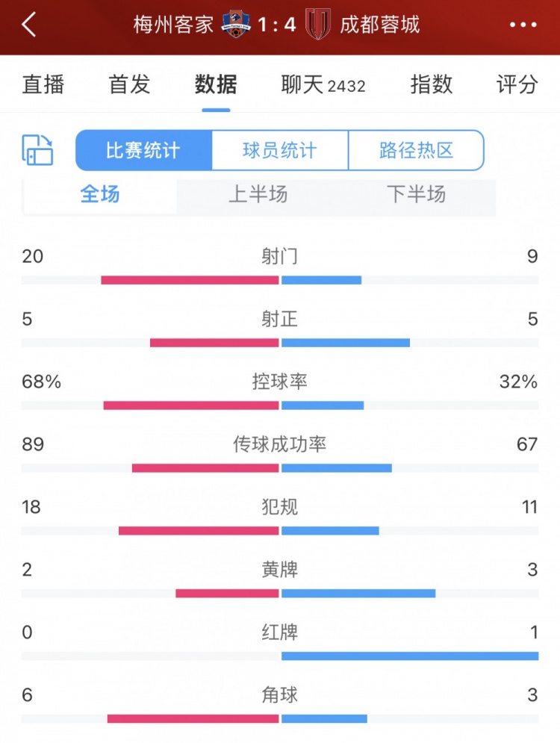The width and height of the screenshot is (560, 743).
Task: Click the 控球率 possession bar
Action: pyautogui.click(x=280, y=405)
